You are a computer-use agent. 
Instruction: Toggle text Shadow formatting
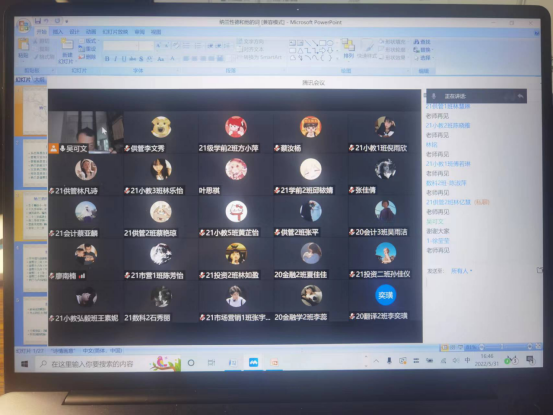(x=141, y=59)
